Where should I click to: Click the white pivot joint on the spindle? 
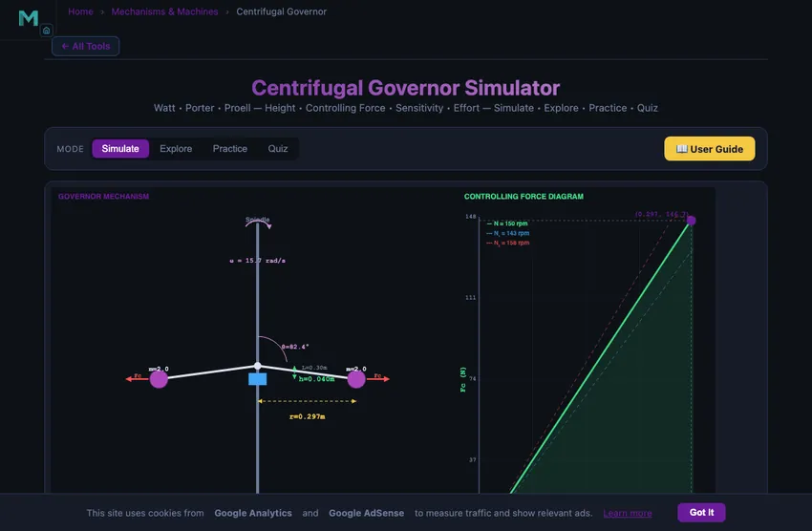click(x=257, y=366)
